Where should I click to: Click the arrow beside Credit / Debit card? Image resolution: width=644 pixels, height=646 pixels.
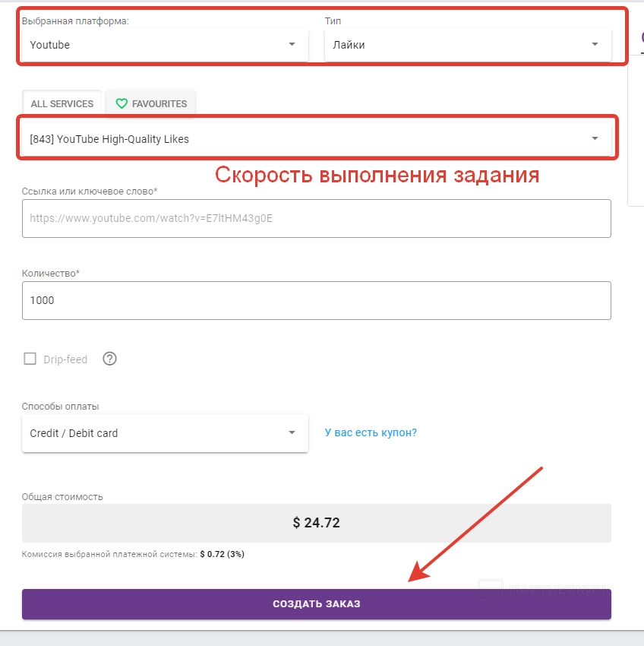[x=292, y=433]
